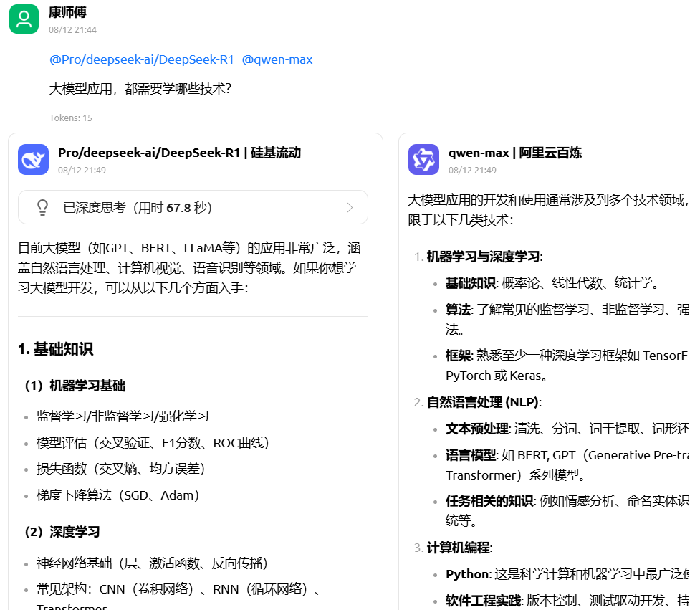Image resolution: width=700 pixels, height=610 pixels.
Task: Expand the deep thinking chevron arrow
Action: coord(350,208)
